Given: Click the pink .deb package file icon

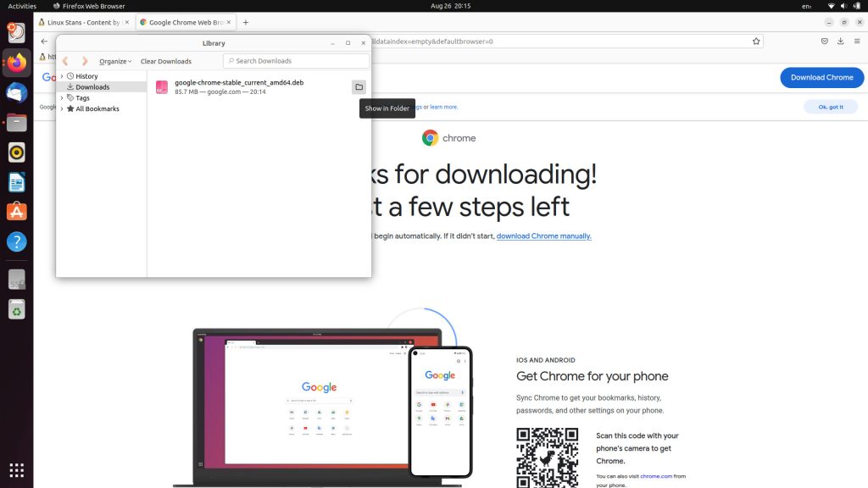Looking at the screenshot, I should [162, 87].
